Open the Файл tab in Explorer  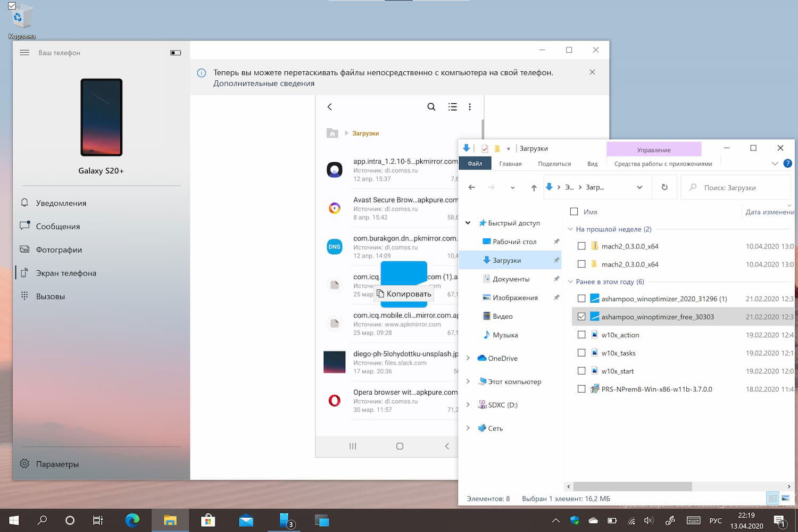click(x=475, y=164)
